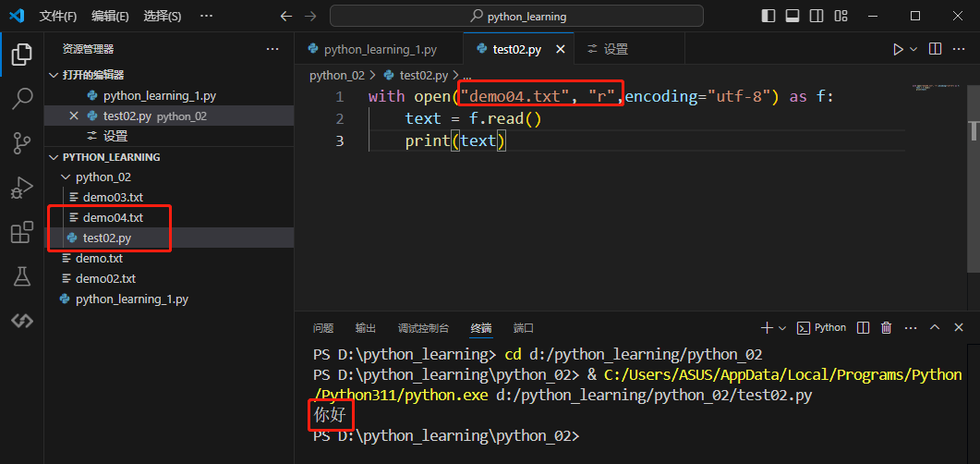Image resolution: width=980 pixels, height=464 pixels.
Task: Click line number 2 in gutter
Action: (x=339, y=119)
